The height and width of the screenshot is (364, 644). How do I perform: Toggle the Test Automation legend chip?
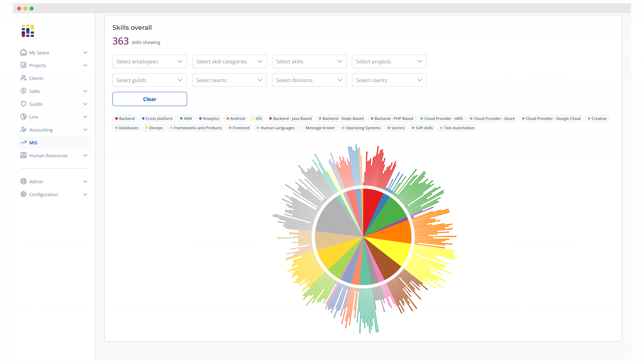click(457, 128)
